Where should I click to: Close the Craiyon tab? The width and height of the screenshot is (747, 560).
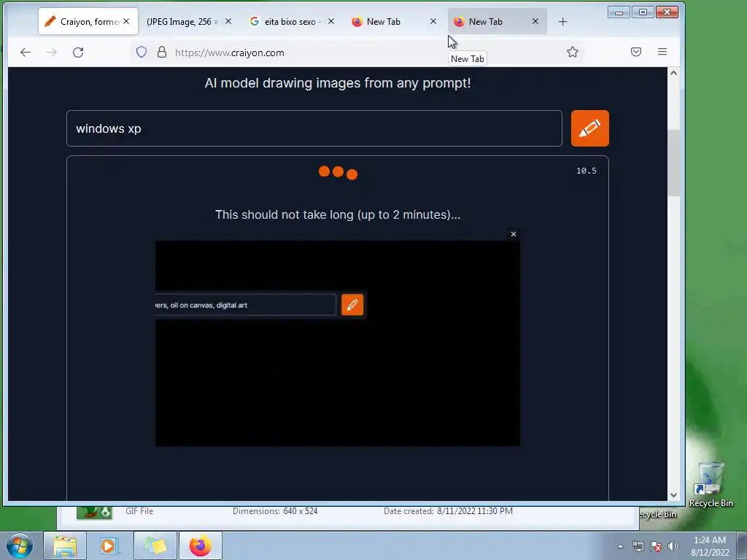126,21
